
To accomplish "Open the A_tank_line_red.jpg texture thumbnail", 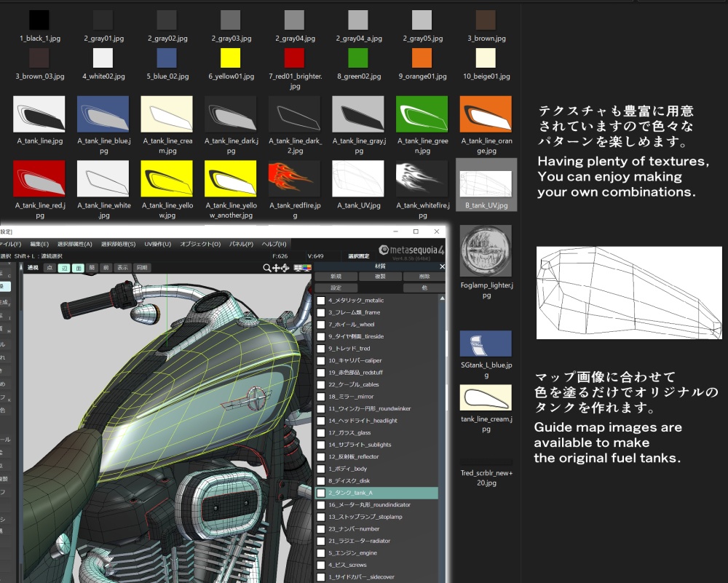I will tap(39, 178).
